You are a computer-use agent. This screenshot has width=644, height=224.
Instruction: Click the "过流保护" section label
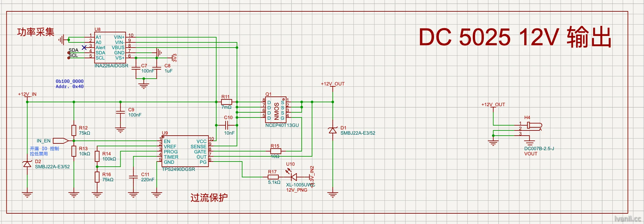(209, 197)
